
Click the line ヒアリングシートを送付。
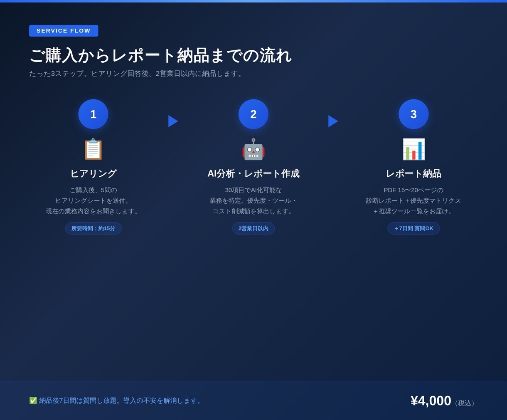(x=93, y=200)
